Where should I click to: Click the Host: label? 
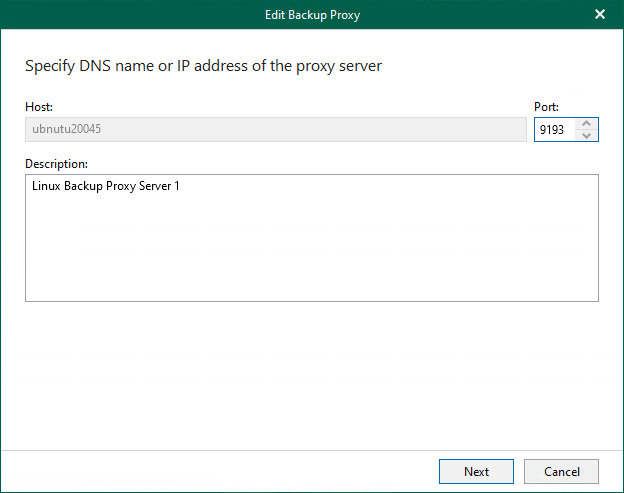pyautogui.click(x=39, y=107)
